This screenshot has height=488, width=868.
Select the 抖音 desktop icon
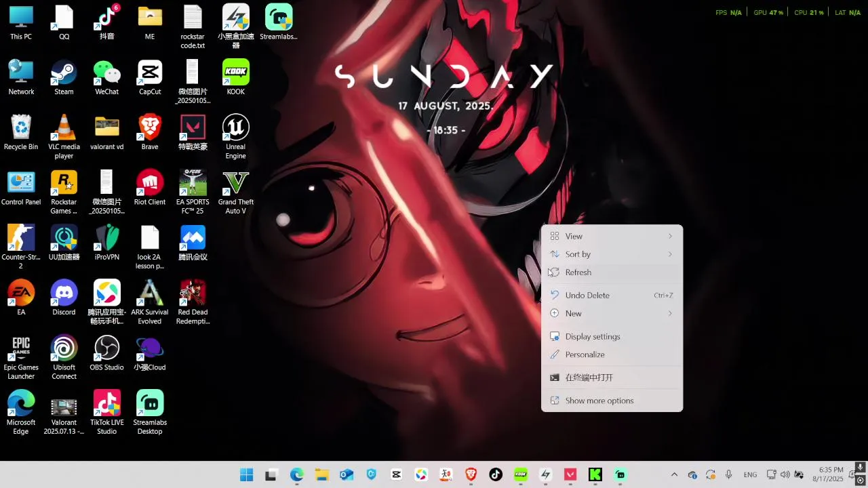click(106, 23)
